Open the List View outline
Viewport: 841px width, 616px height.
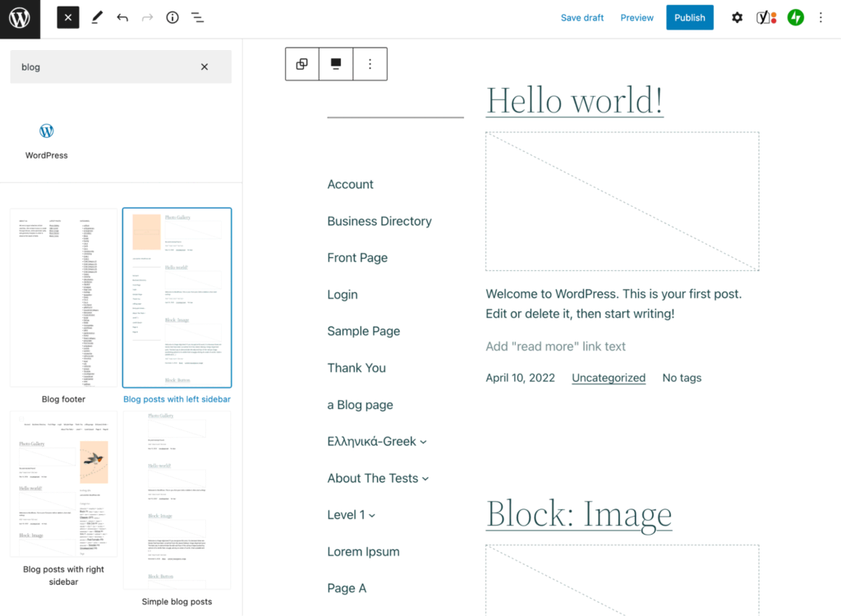click(197, 18)
